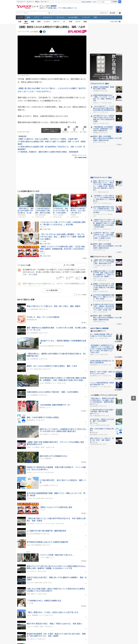Open settings via the gear icon
This screenshot has width=138, height=644.
click(120, 13)
